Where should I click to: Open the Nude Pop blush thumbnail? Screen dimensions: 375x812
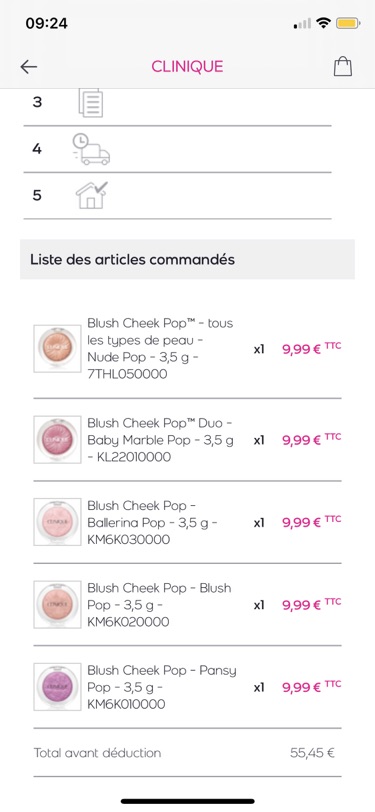(57, 349)
